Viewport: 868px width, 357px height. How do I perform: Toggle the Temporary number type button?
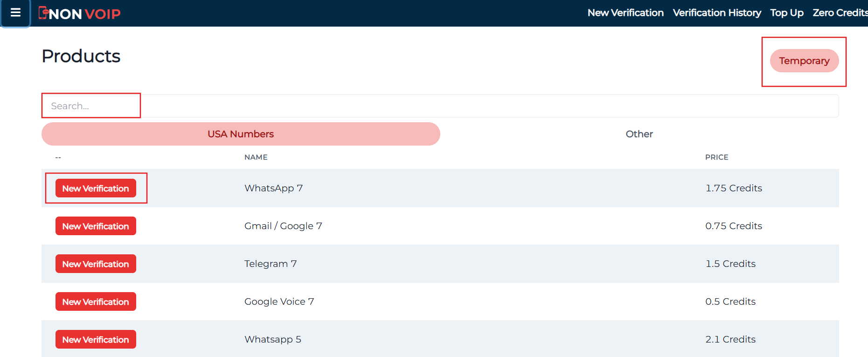(804, 61)
